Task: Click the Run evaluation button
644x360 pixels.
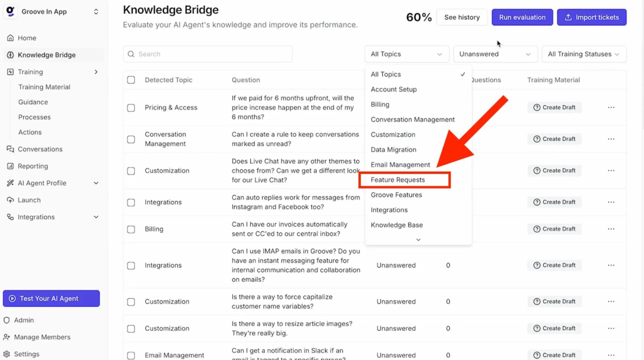Action: coord(522,17)
